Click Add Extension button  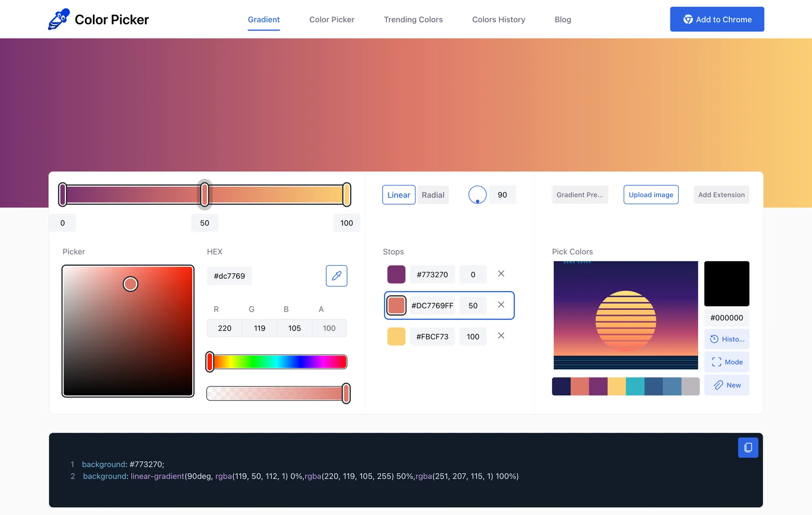click(x=721, y=195)
